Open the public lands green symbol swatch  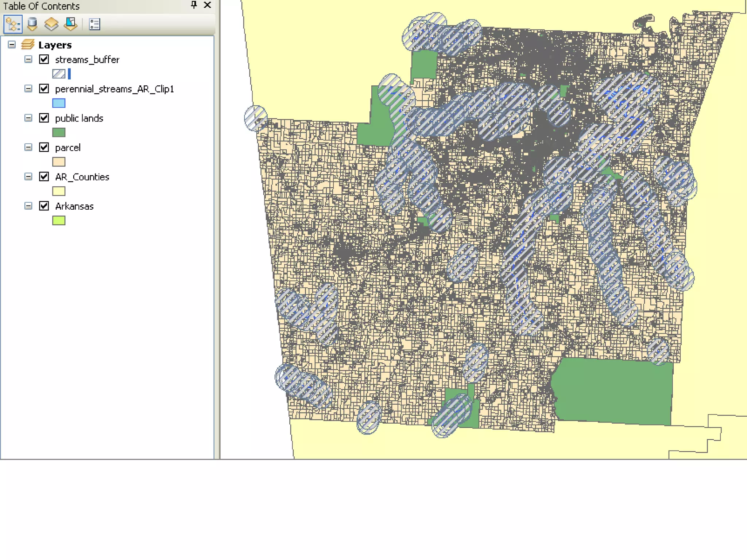click(59, 133)
